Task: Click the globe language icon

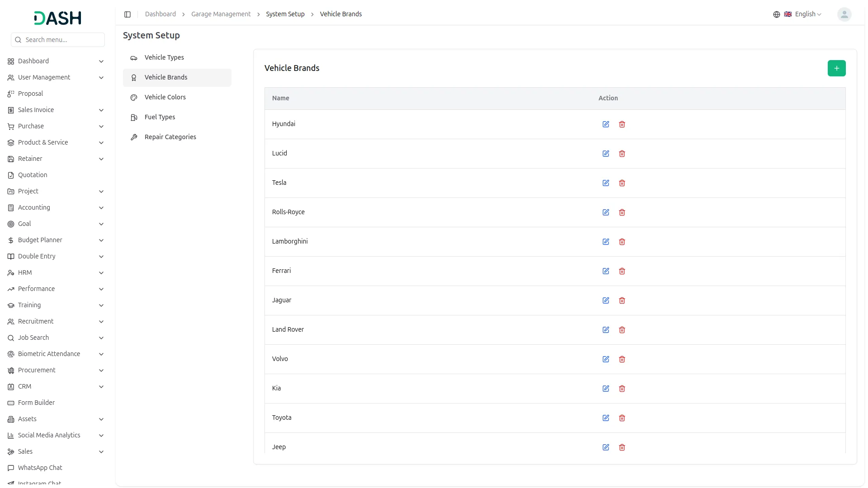Action: tap(777, 14)
